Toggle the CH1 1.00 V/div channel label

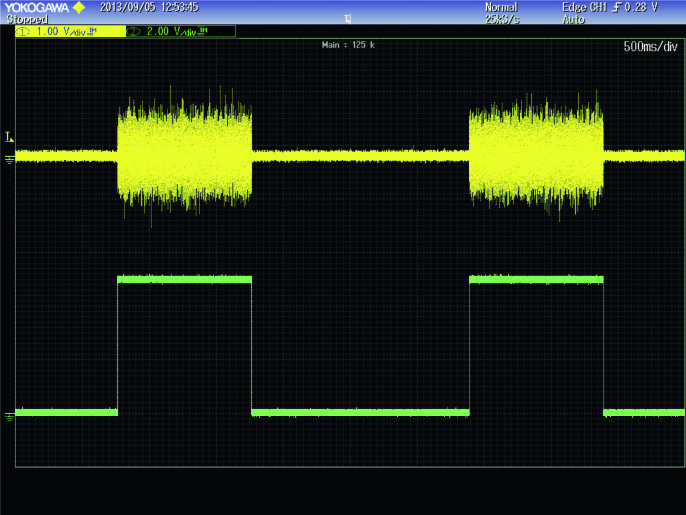(x=70, y=32)
